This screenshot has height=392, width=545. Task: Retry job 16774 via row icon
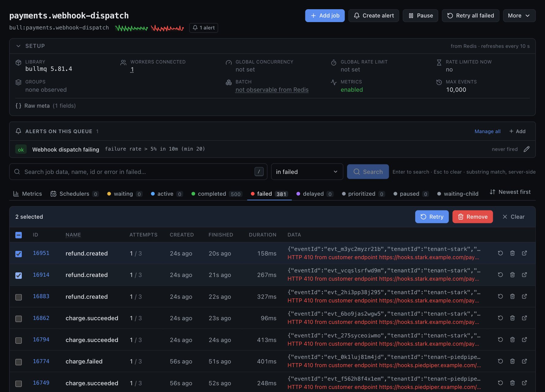[500, 361]
